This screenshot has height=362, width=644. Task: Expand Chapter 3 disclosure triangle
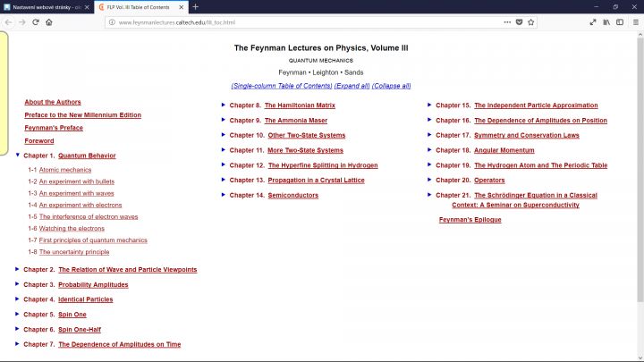tap(17, 283)
